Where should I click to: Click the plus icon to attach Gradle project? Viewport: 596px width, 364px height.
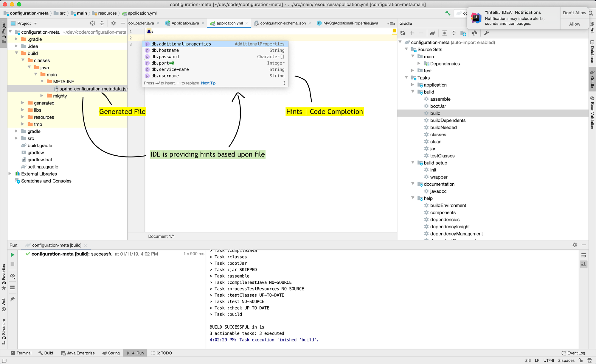[x=412, y=33]
